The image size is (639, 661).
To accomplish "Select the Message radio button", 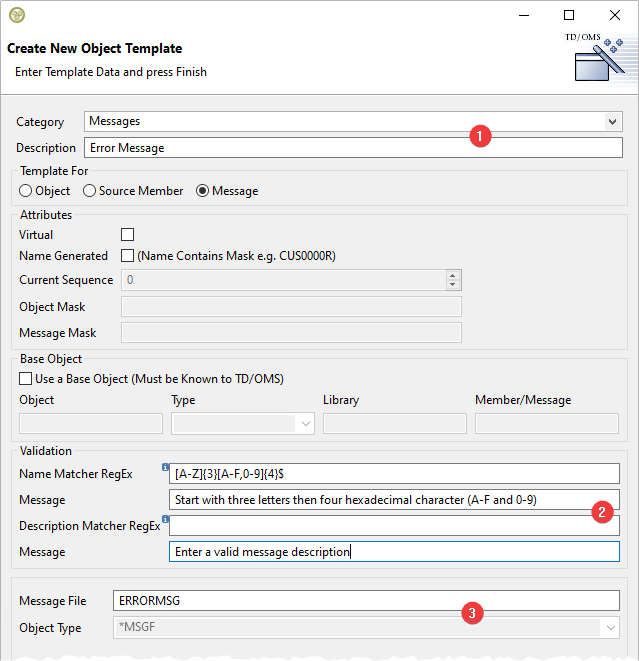I will coord(203,191).
